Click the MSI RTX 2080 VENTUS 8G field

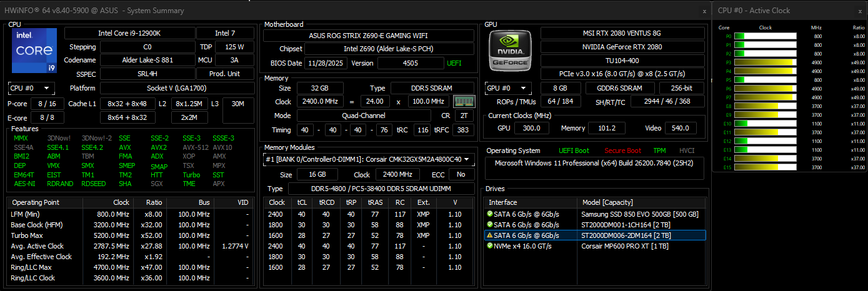[x=622, y=33]
